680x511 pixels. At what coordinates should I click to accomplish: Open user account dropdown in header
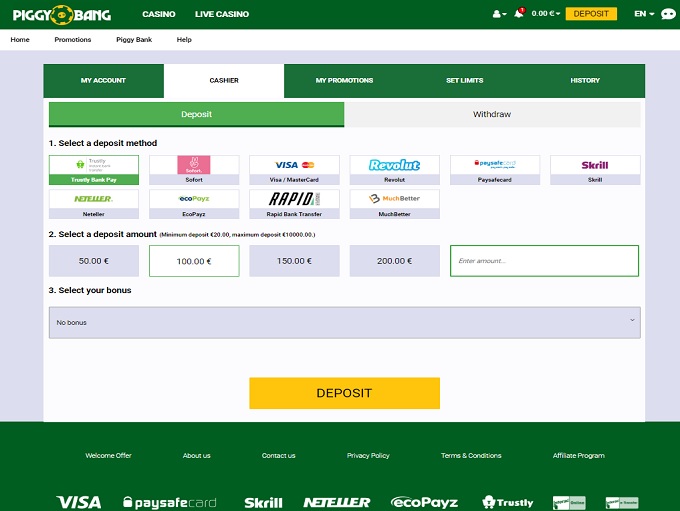click(499, 14)
